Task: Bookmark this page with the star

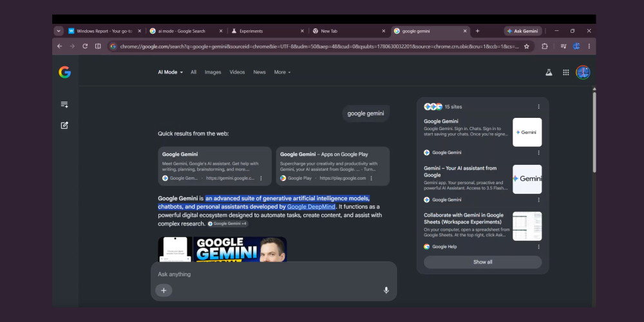Action: click(x=527, y=46)
